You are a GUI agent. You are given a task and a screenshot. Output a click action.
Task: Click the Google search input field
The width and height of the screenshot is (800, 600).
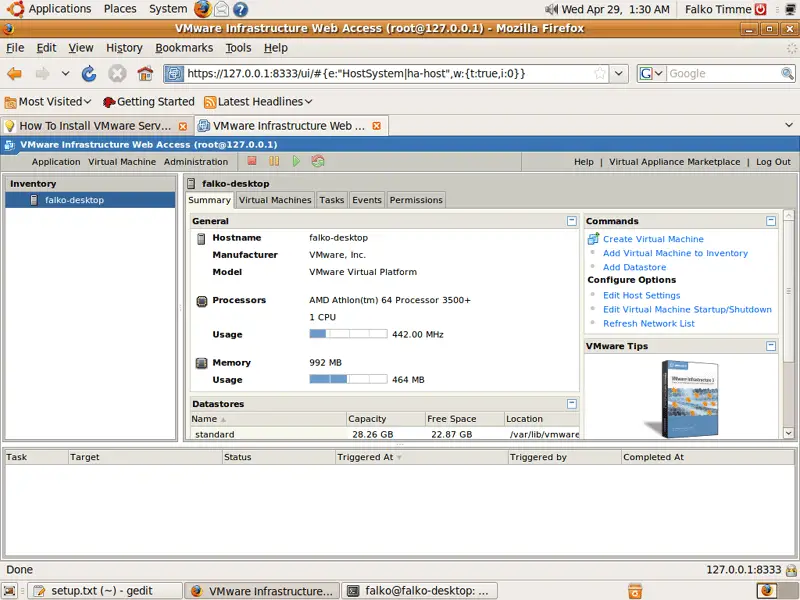click(x=723, y=73)
